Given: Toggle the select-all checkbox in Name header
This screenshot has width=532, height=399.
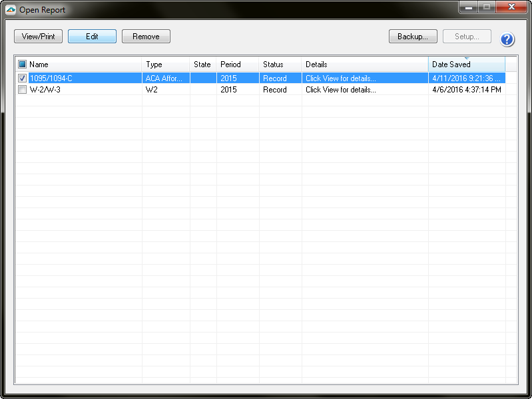Looking at the screenshot, I should (23, 64).
